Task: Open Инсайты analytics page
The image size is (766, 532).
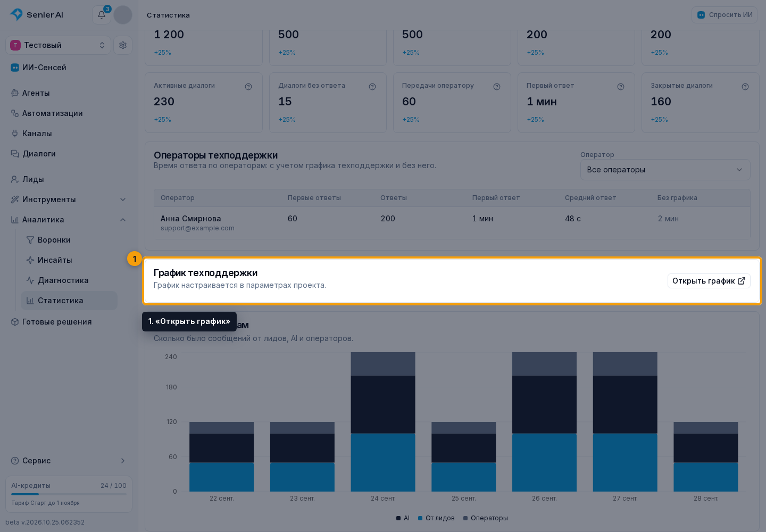Action: (x=69, y=260)
